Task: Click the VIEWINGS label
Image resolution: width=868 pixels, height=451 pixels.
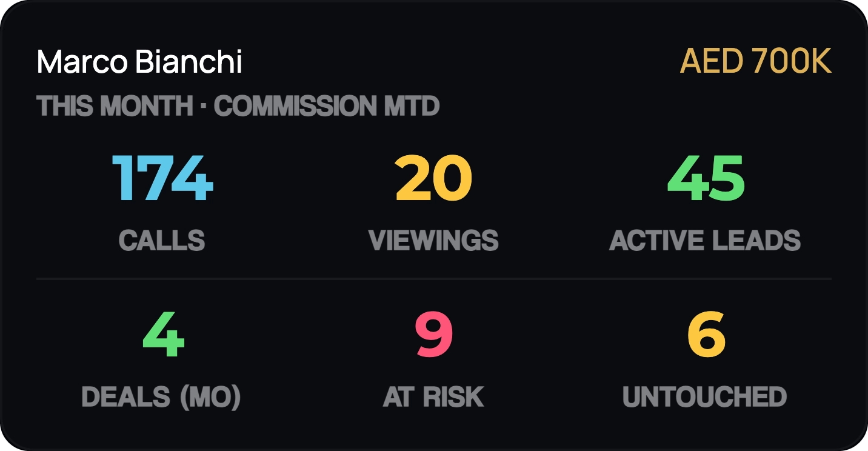Action: tap(434, 241)
